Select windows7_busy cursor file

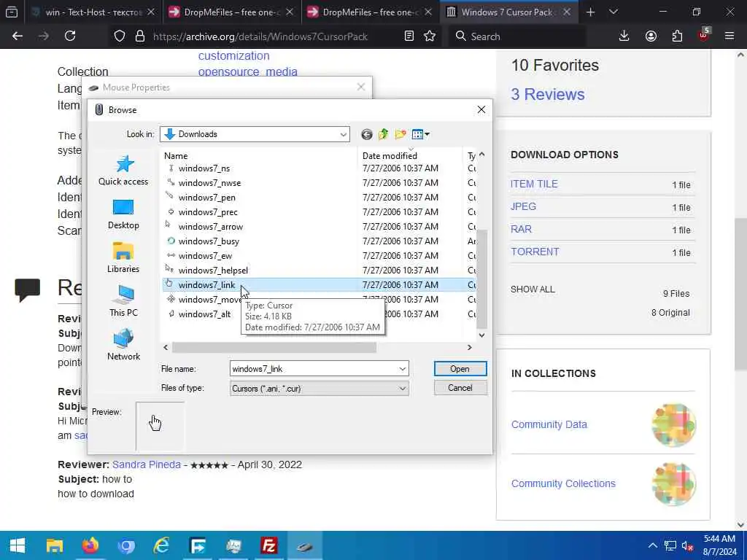[x=209, y=241]
